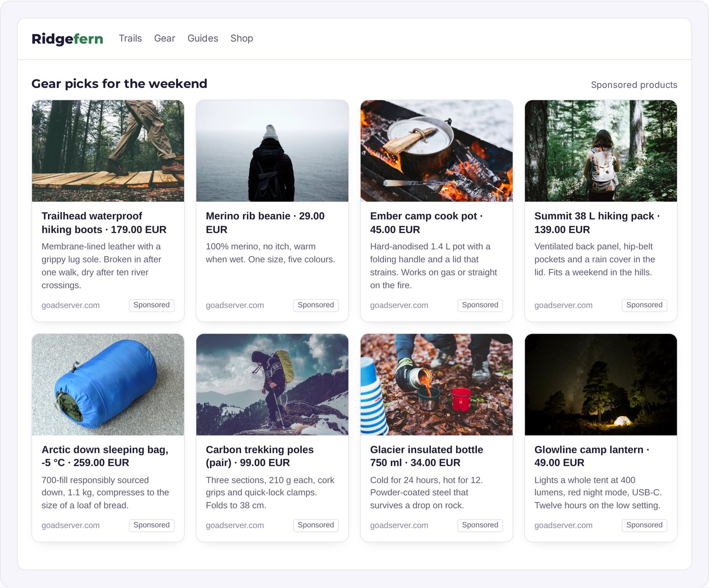Click goadserver.com under the trekking poles

coord(235,526)
